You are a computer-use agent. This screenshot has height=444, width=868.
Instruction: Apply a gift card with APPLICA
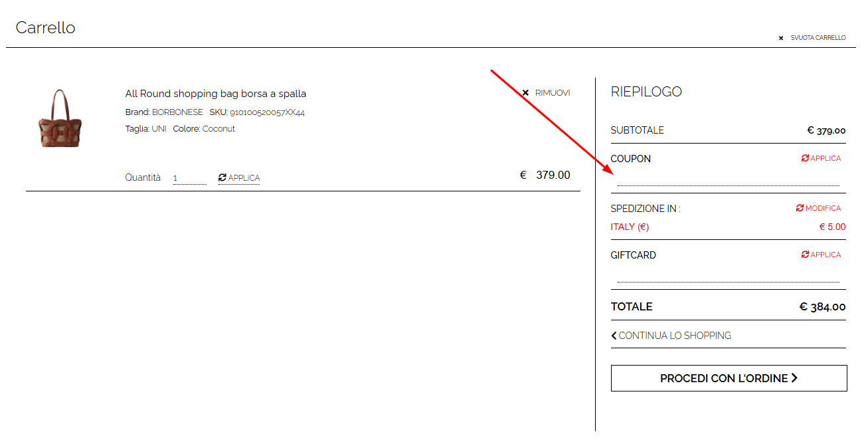(x=825, y=255)
